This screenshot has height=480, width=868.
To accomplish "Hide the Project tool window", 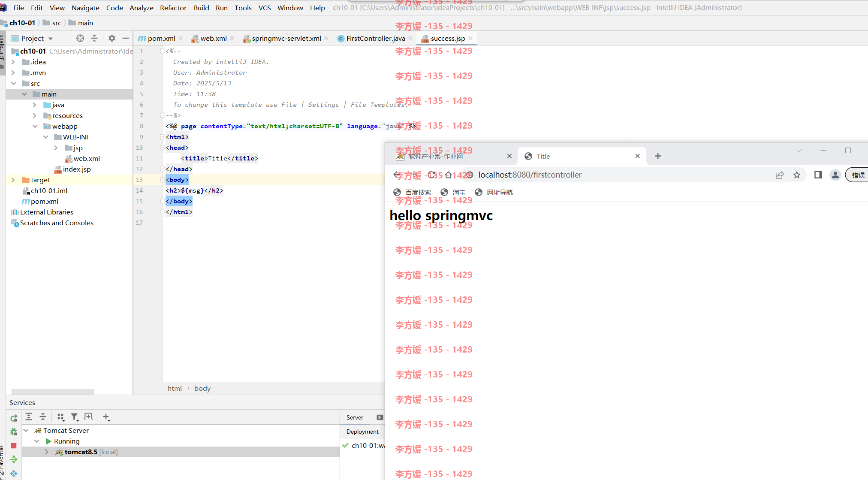I will 125,38.
